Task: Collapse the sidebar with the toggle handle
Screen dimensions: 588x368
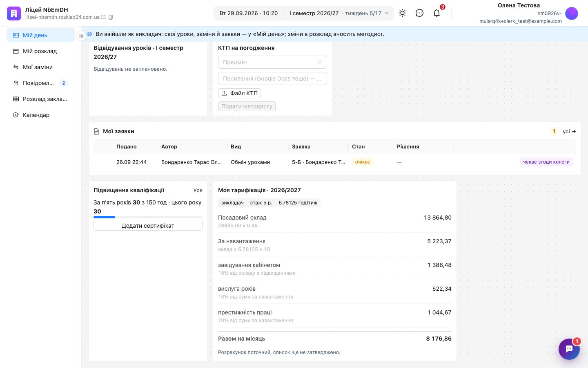Action: [x=81, y=36]
